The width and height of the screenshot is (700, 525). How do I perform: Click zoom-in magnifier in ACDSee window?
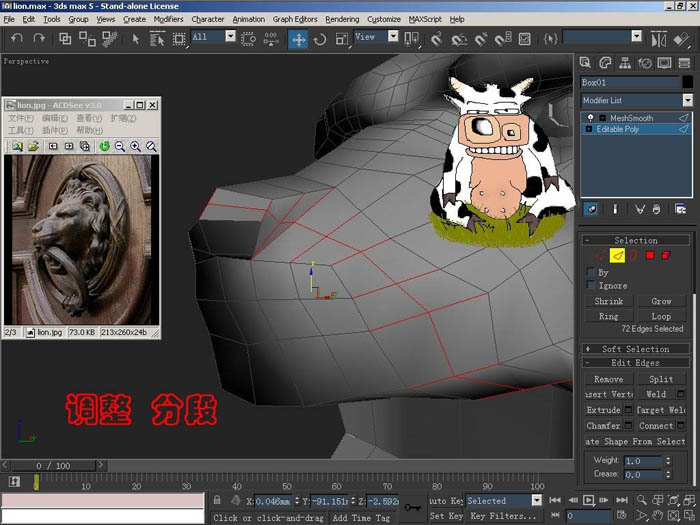[x=135, y=146]
